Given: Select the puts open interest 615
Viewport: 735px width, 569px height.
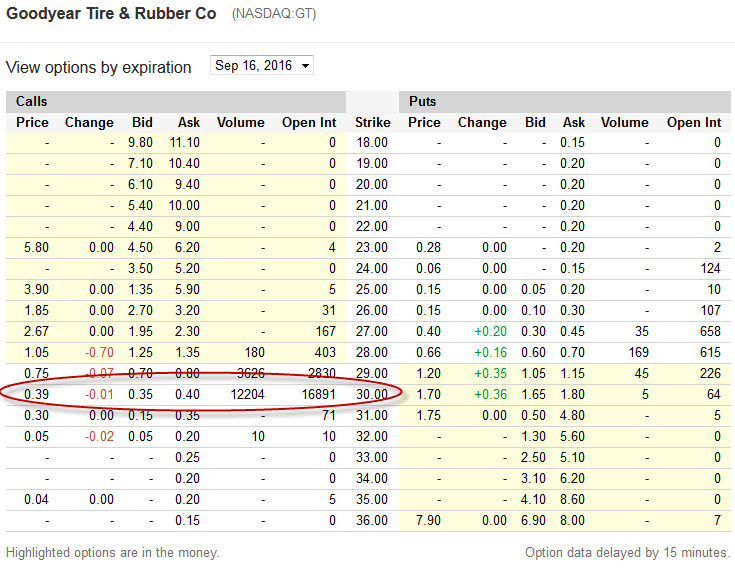Looking at the screenshot, I should pyautogui.click(x=710, y=352).
